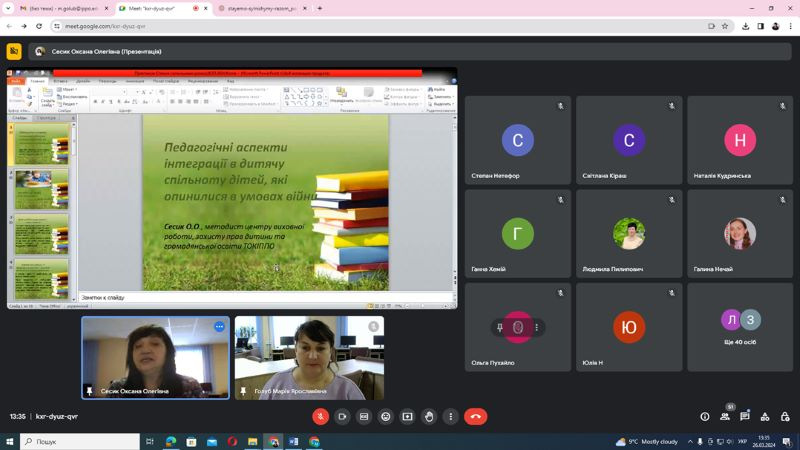Open the emoji reactions button
The width and height of the screenshot is (800, 450).
point(386,417)
